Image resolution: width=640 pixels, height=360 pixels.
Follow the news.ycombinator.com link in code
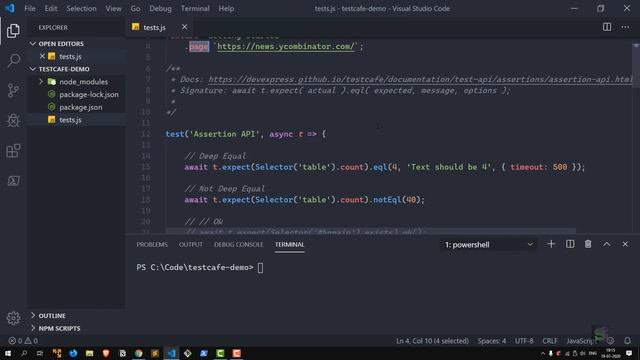pos(286,47)
